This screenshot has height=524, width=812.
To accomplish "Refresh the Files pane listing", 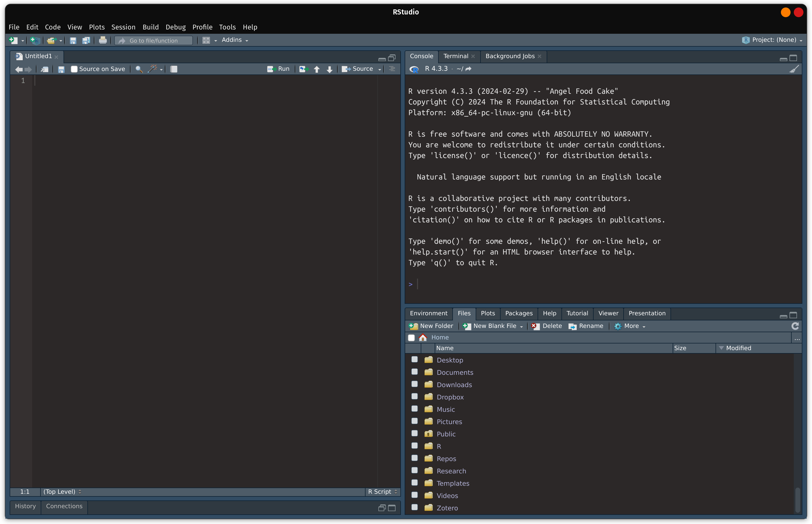I will 796,326.
